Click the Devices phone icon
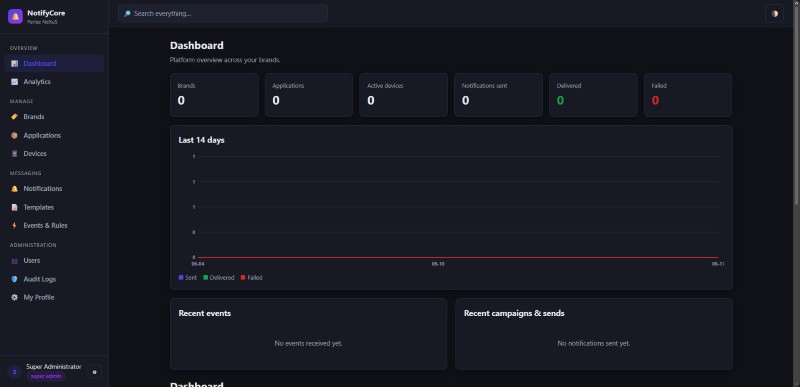The image size is (800, 387). (x=14, y=153)
